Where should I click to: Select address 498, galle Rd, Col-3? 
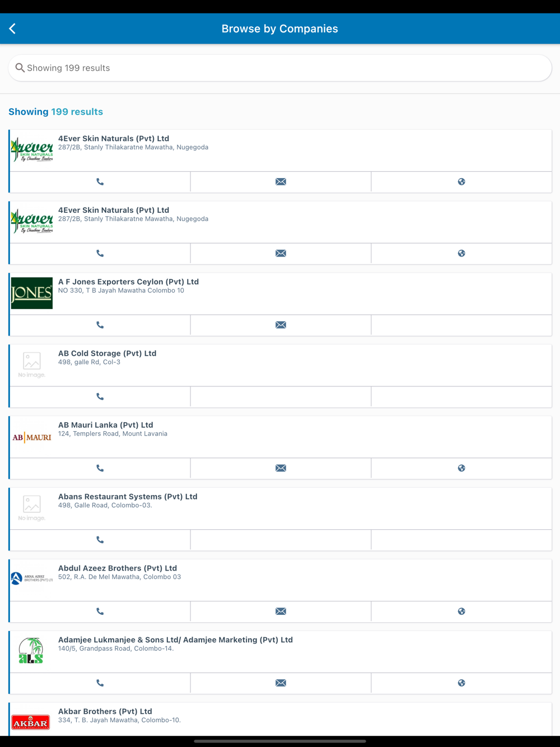89,362
